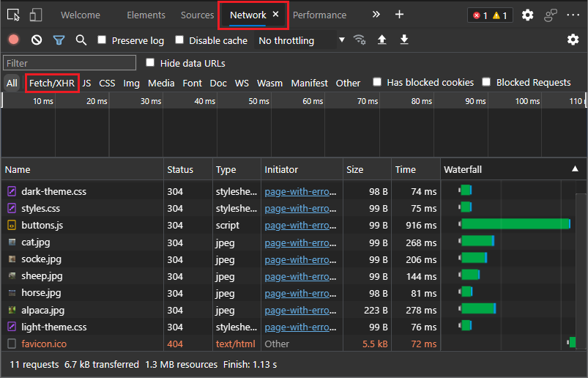The image size is (588, 378).
Task: Click the Filter text field
Action: tap(70, 62)
